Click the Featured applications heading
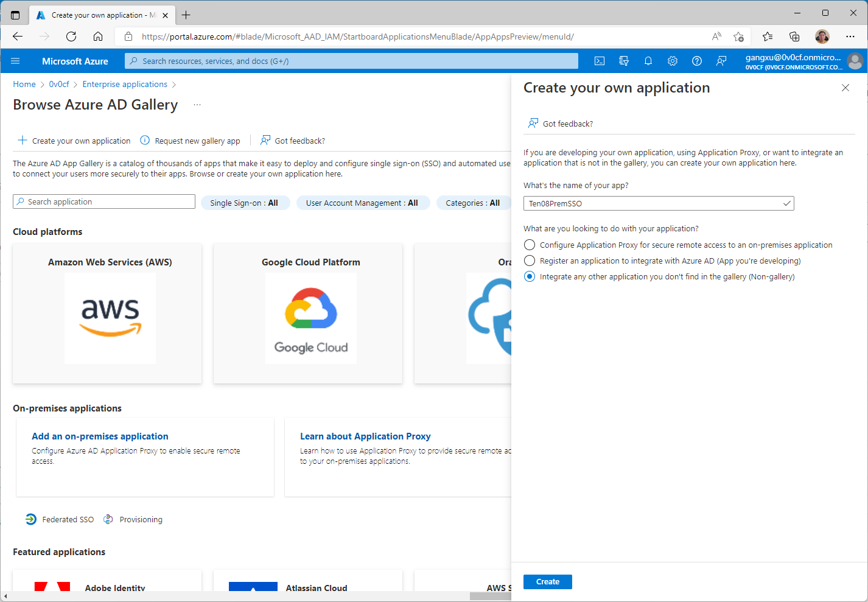The image size is (868, 602). [x=59, y=551]
